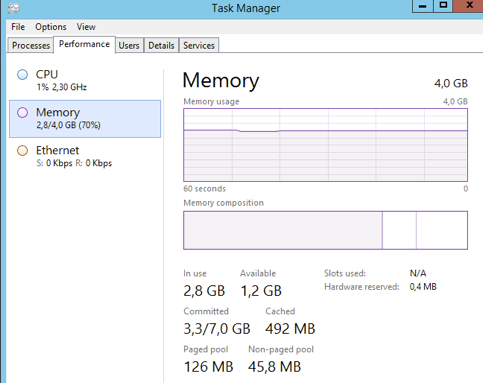The image size is (483, 383).
Task: Click the orange Ethernet circle icon
Action: (x=22, y=151)
